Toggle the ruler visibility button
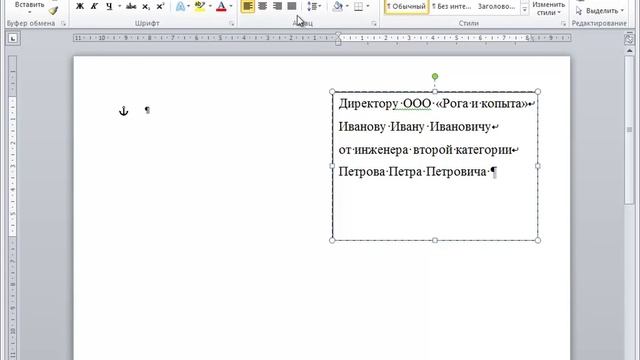 [629, 39]
